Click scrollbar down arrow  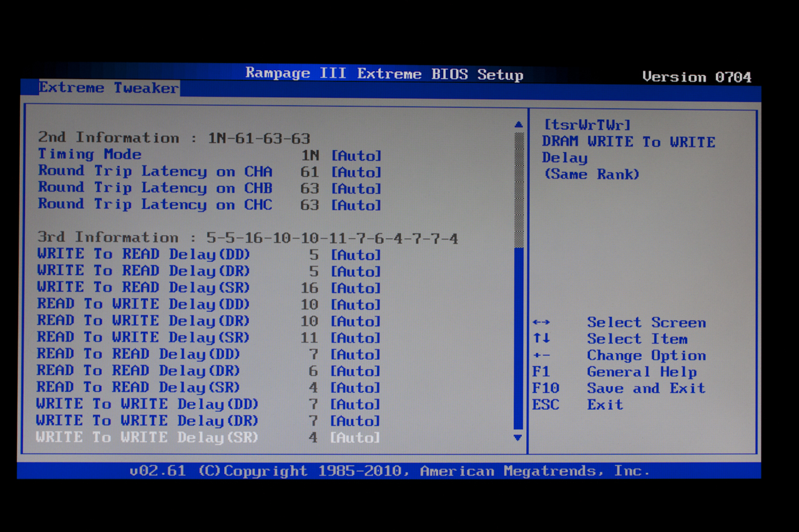[x=517, y=438]
